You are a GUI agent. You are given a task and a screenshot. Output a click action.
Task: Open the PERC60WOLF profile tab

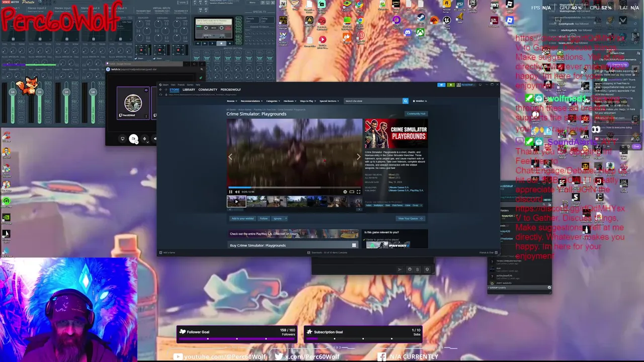231,90
